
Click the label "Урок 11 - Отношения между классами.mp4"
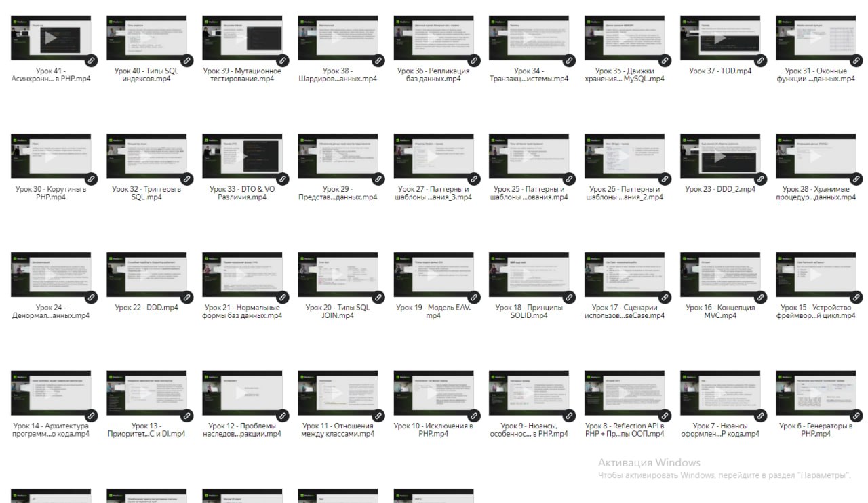338,430
